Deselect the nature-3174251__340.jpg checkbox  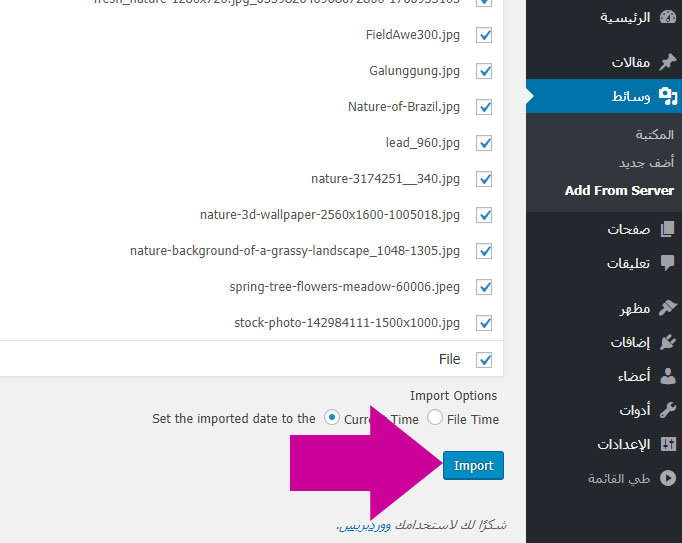coord(484,179)
